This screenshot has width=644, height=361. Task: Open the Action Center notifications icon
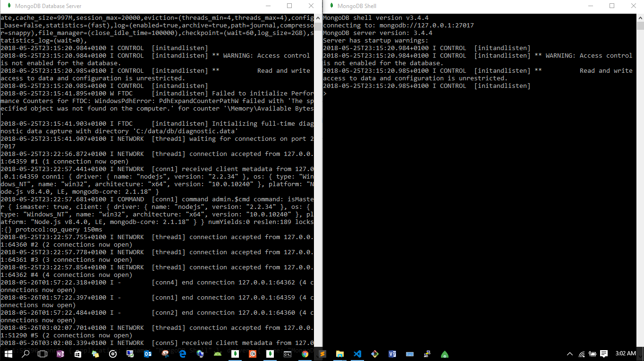604,354
